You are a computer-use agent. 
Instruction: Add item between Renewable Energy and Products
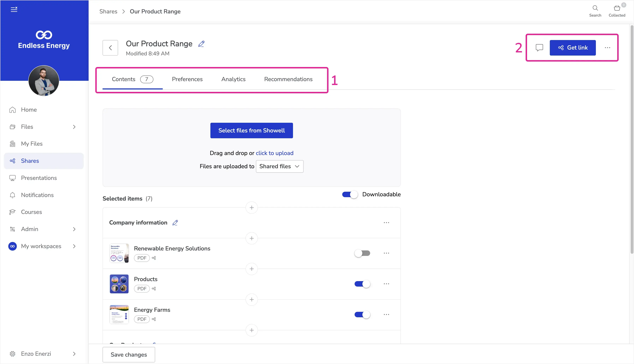pyautogui.click(x=252, y=269)
